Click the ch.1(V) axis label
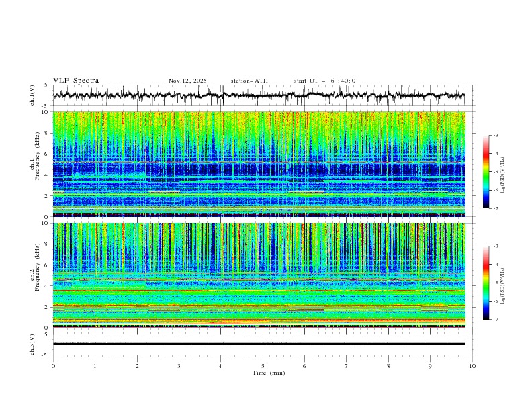 coord(32,95)
